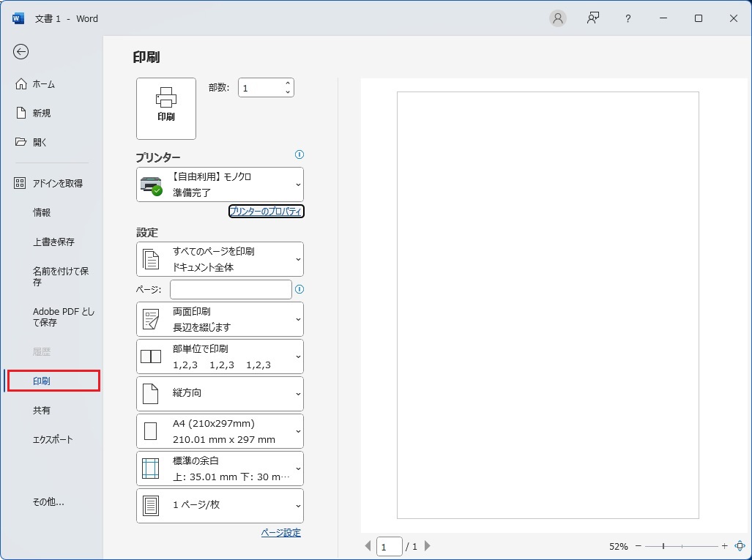The width and height of the screenshot is (752, 560).
Task: Open the エクスポート menu item
Action: pyautogui.click(x=53, y=440)
